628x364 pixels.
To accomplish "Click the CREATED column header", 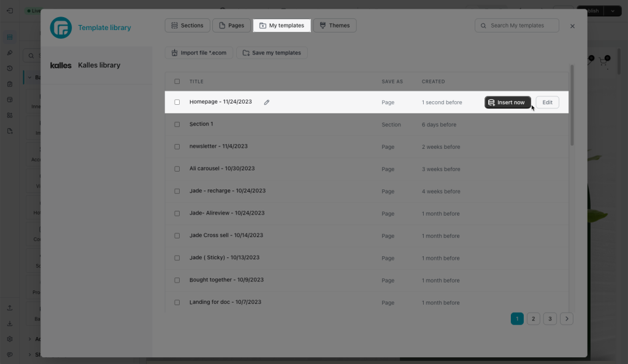I will [433, 82].
